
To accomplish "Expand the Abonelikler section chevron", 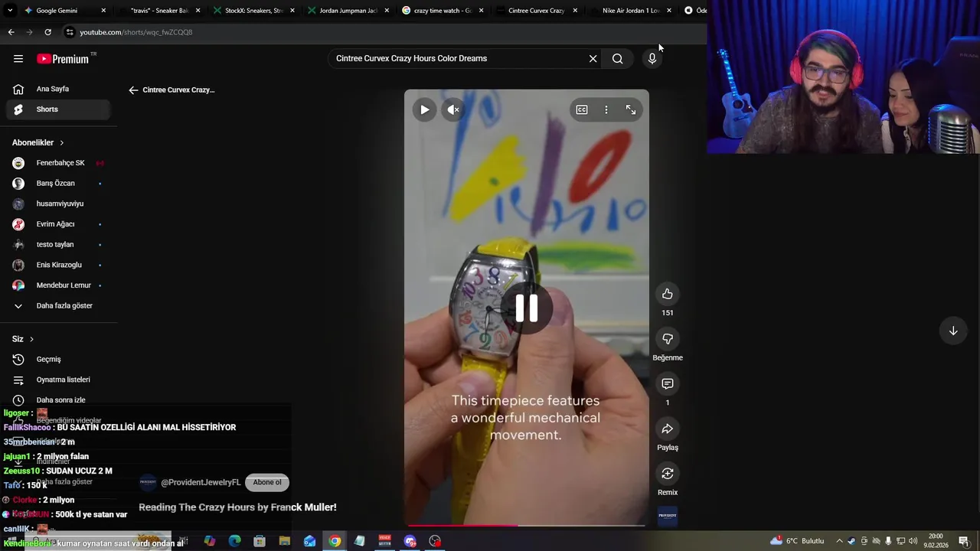I will [x=62, y=143].
